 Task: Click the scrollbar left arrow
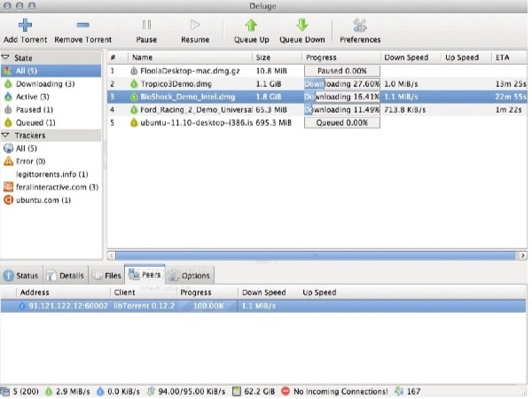coord(112,255)
